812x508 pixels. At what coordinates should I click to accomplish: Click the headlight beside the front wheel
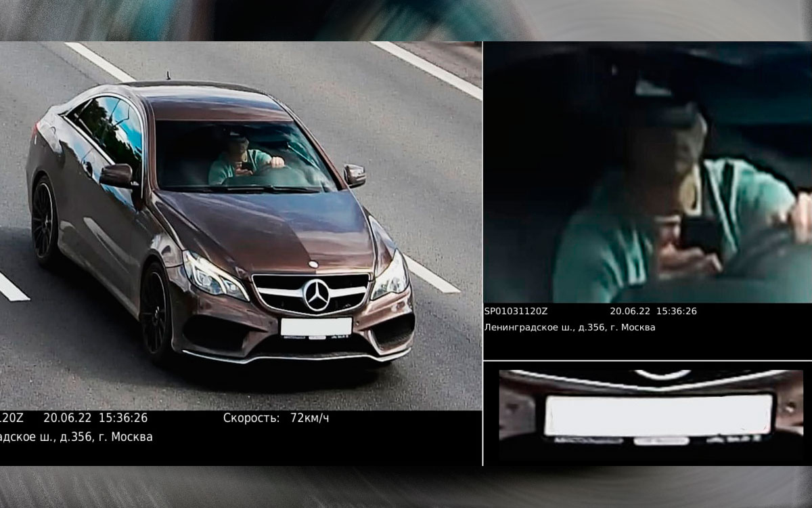pos(213,276)
